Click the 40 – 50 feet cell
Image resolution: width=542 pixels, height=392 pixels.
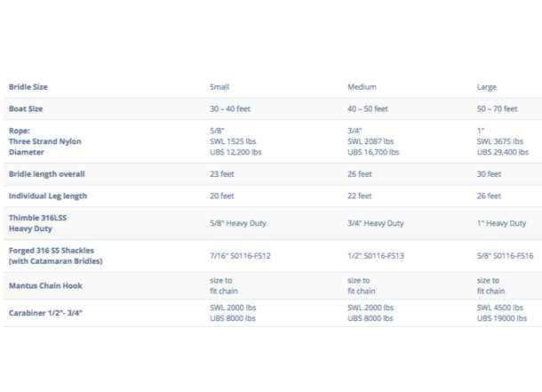[368, 108]
